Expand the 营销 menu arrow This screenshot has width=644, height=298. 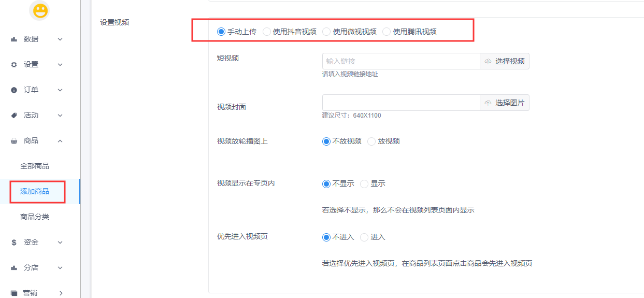[x=61, y=293]
